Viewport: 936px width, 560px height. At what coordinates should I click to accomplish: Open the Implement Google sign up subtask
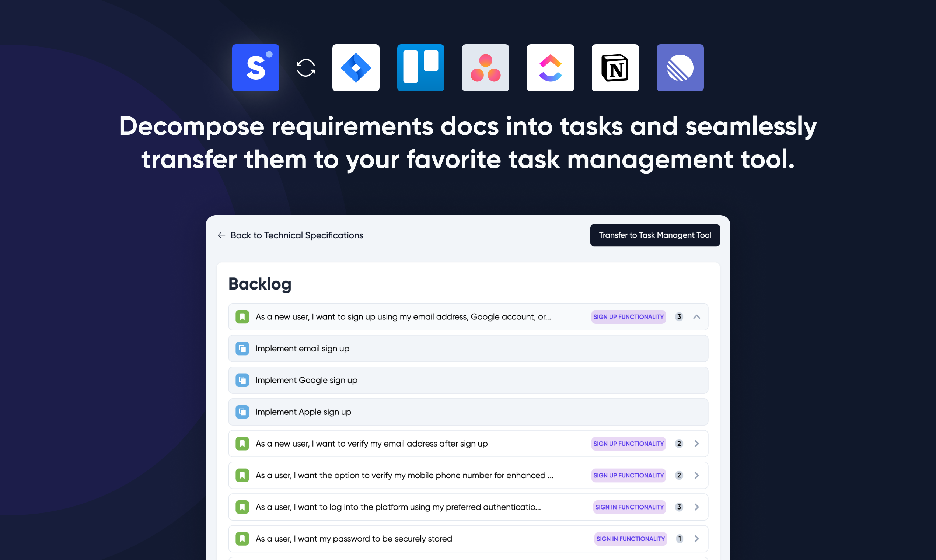point(306,380)
